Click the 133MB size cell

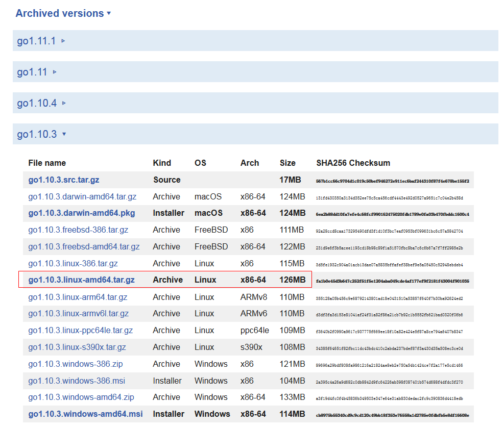click(292, 397)
